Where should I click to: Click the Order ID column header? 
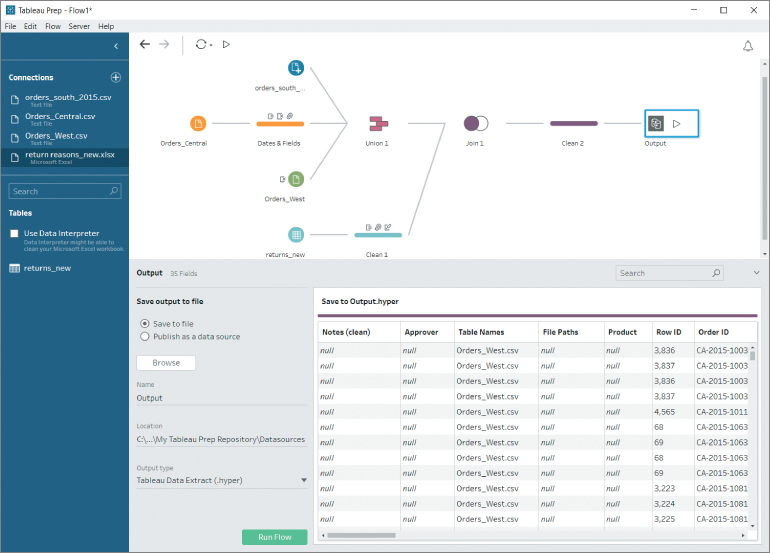click(724, 332)
